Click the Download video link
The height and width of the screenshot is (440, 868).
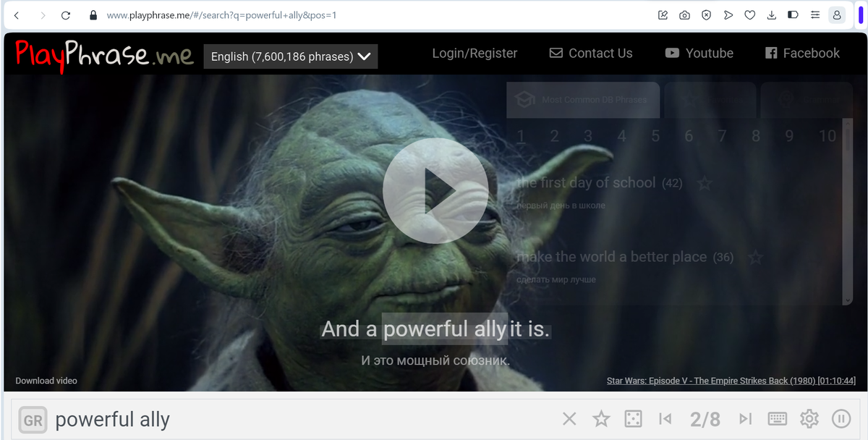(46, 381)
